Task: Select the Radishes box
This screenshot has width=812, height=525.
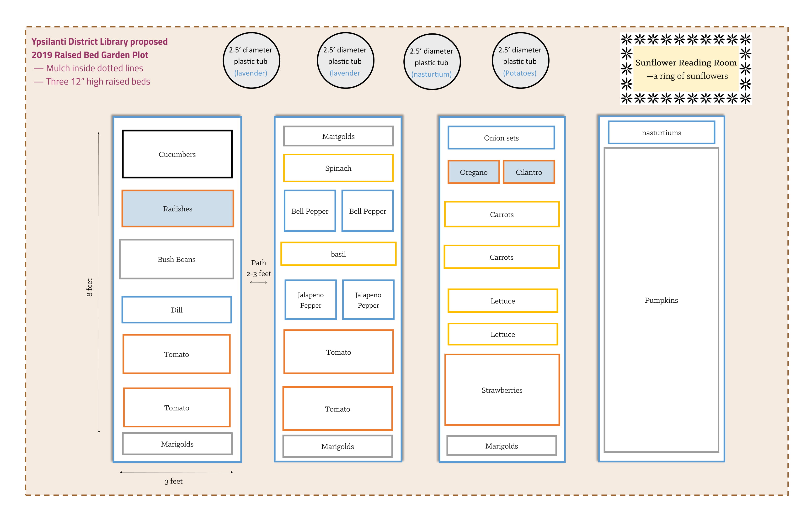Action: tap(178, 208)
